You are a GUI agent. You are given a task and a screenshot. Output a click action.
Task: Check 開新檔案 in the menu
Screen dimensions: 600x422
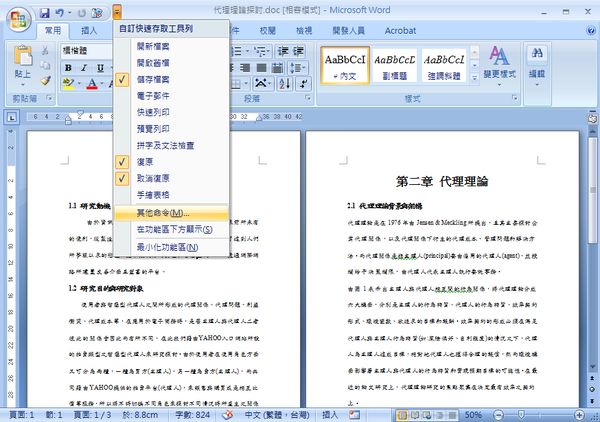coord(171,46)
